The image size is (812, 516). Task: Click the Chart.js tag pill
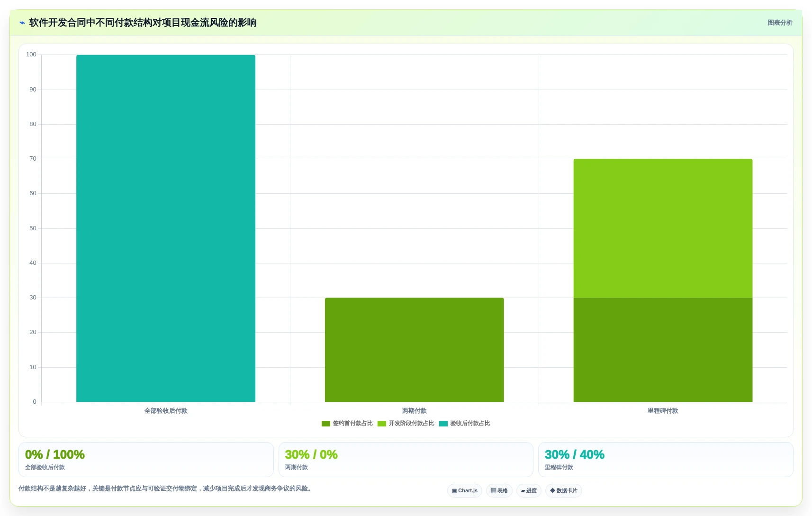click(x=465, y=491)
